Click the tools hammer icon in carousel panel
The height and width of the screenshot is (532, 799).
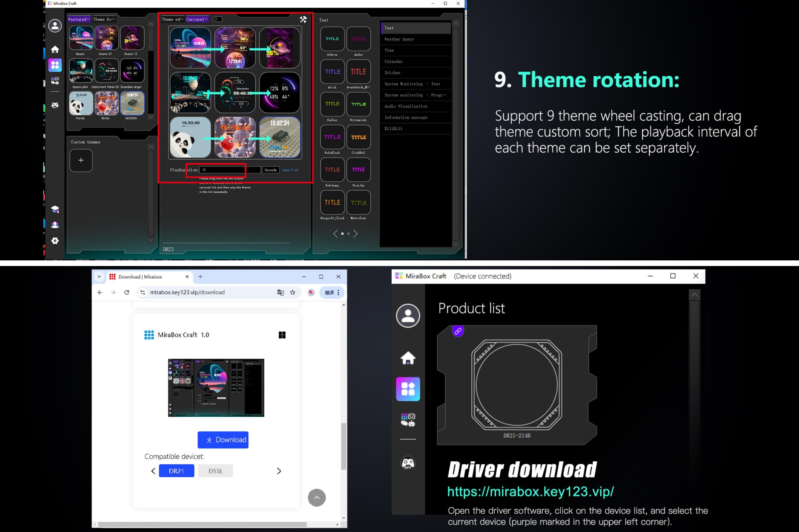pyautogui.click(x=303, y=19)
